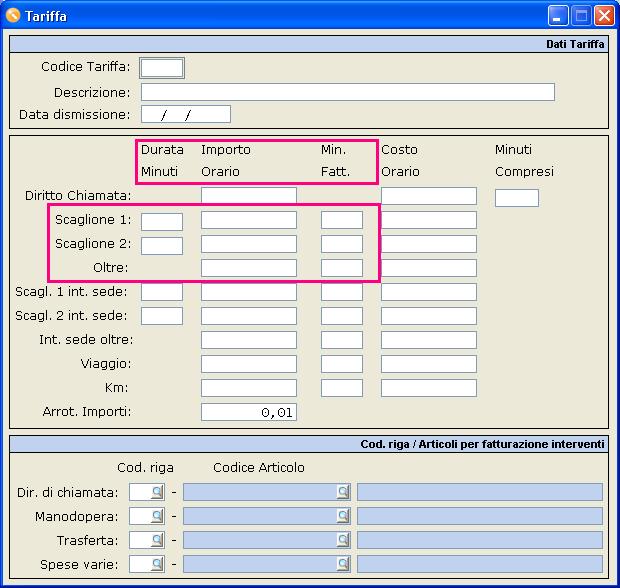Click the Data dismissione date field
This screenshot has width=620, height=588.
point(186,114)
